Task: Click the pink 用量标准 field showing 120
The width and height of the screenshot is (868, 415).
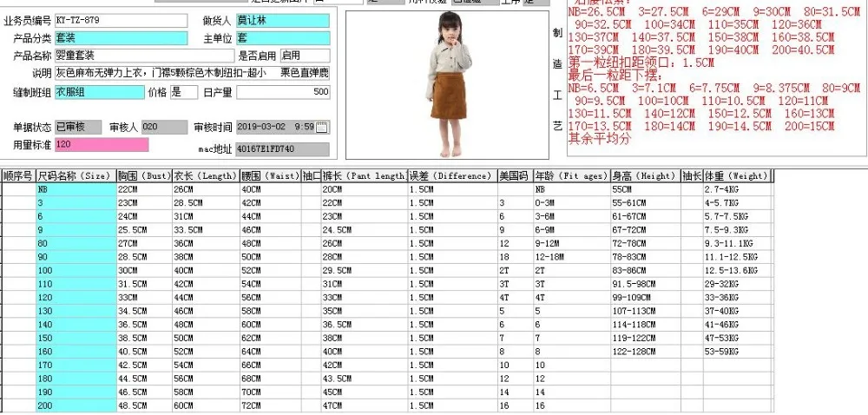Action: pyautogui.click(x=102, y=145)
